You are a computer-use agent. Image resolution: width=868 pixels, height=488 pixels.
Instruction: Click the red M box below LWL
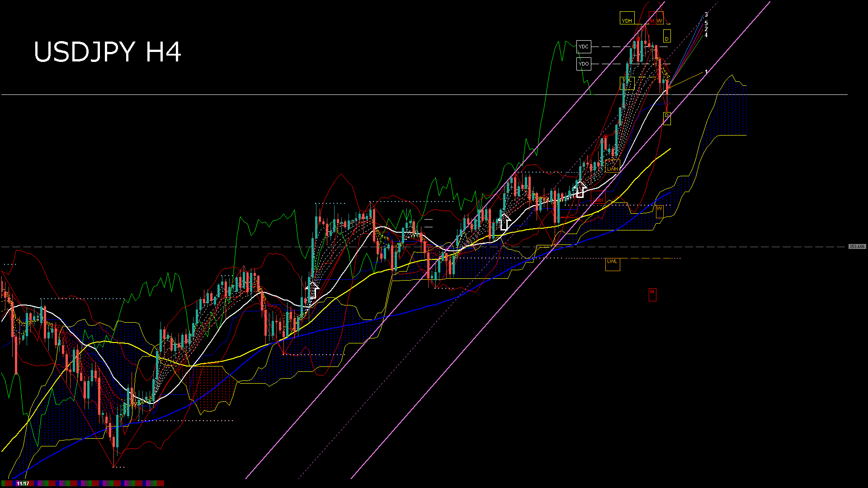click(652, 294)
